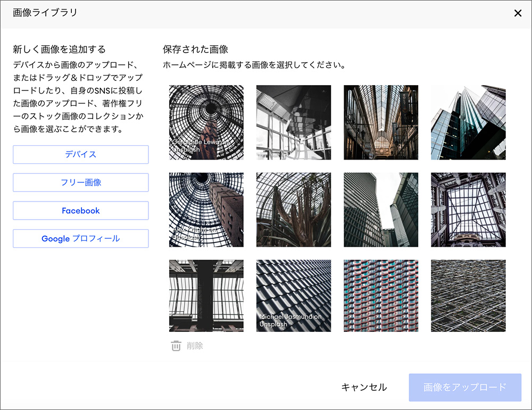The height and width of the screenshot is (410, 532).
Task: Select the abstract crossing lines thumbnail
Action: point(468,296)
